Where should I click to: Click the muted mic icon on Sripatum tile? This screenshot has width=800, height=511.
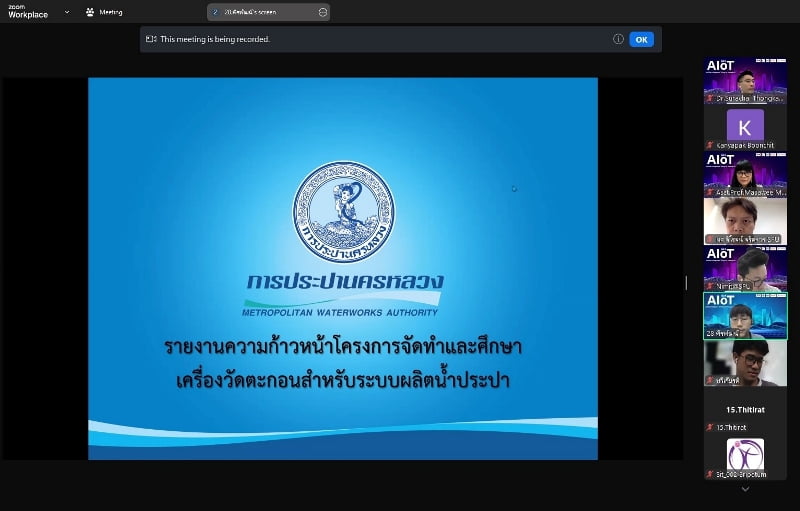709,474
